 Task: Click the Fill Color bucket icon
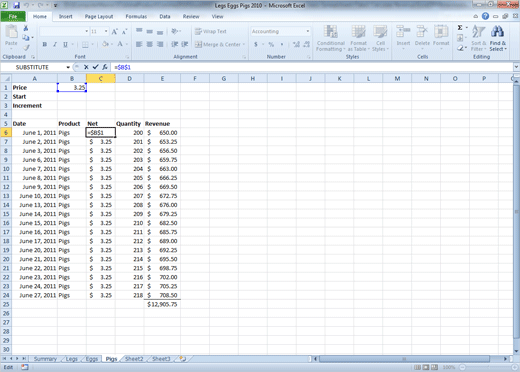(105, 44)
